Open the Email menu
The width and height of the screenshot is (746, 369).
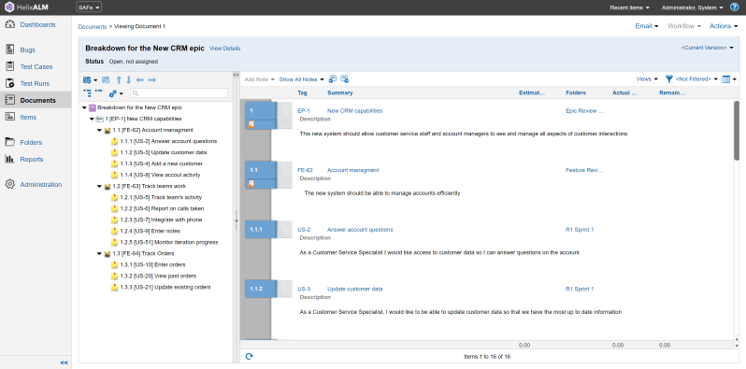click(x=647, y=26)
